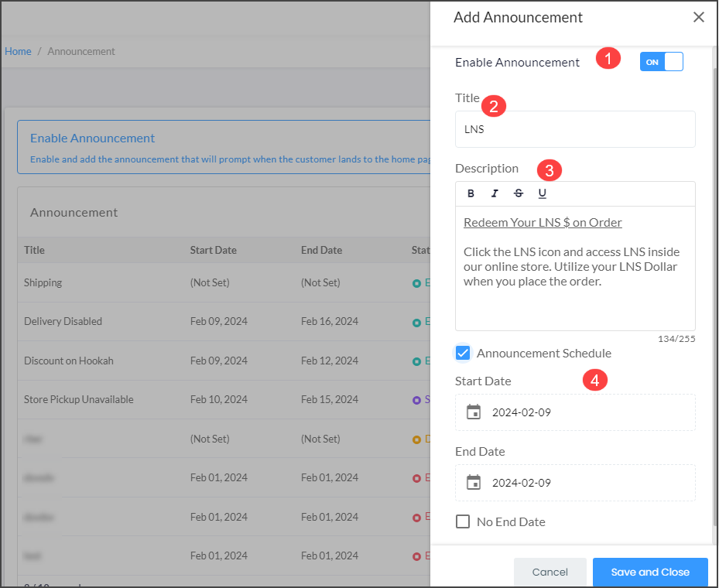Click the status icon in Delivery Disabled row
719x588 pixels.
click(x=416, y=322)
